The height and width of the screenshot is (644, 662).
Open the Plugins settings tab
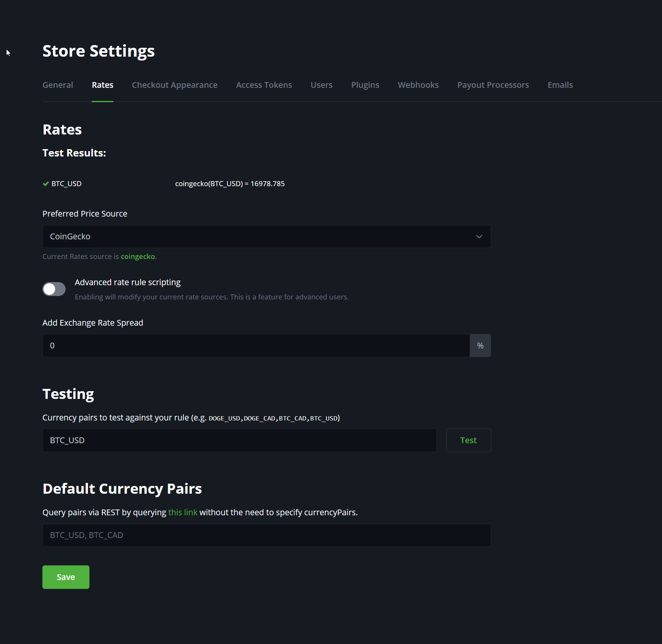365,85
